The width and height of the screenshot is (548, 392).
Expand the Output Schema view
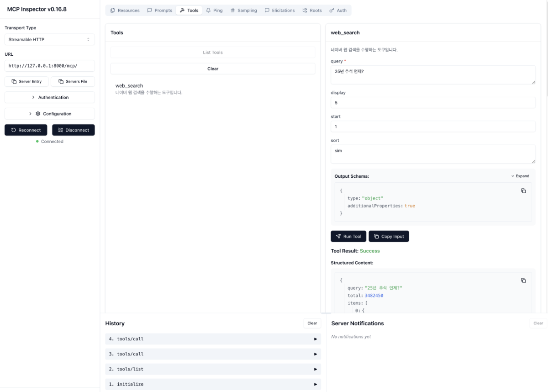[520, 176]
